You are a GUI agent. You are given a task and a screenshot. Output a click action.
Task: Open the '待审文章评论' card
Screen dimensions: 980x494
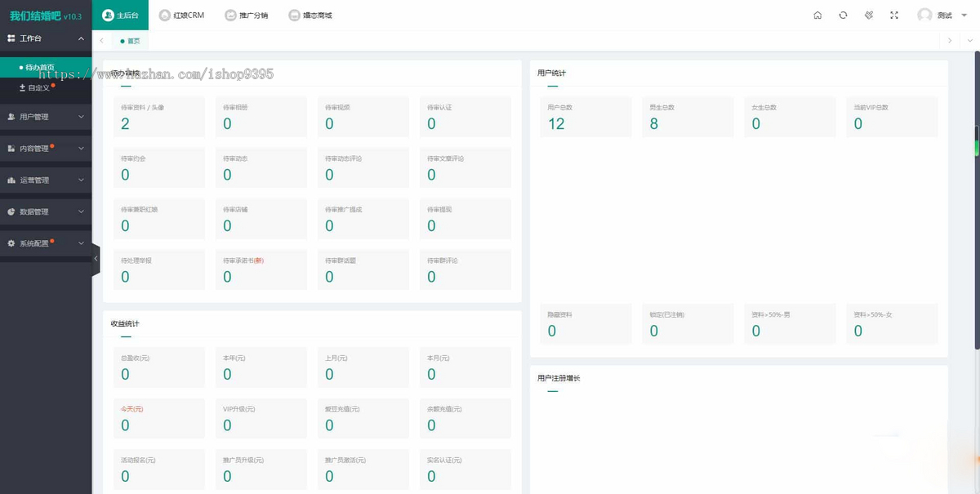(465, 167)
